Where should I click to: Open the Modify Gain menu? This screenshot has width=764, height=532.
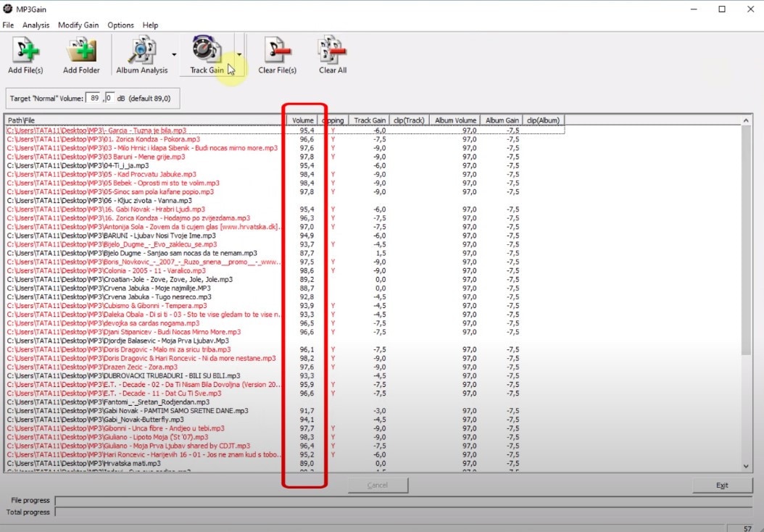click(78, 25)
